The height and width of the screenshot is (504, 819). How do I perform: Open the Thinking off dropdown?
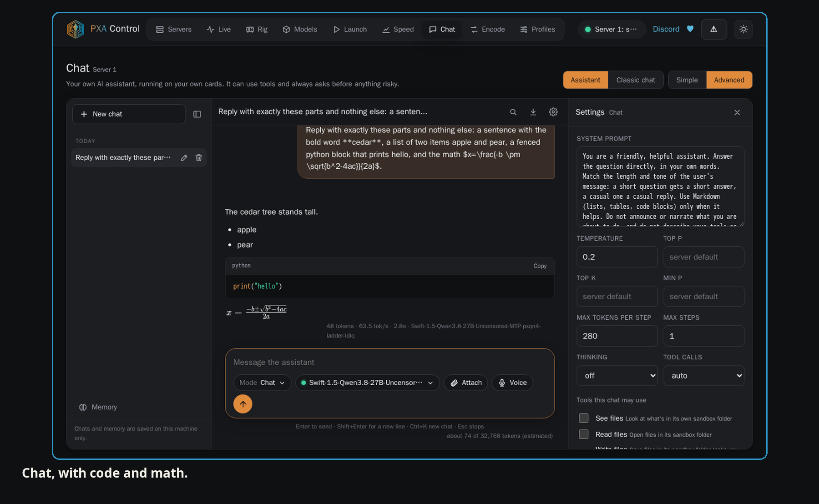[617, 375]
